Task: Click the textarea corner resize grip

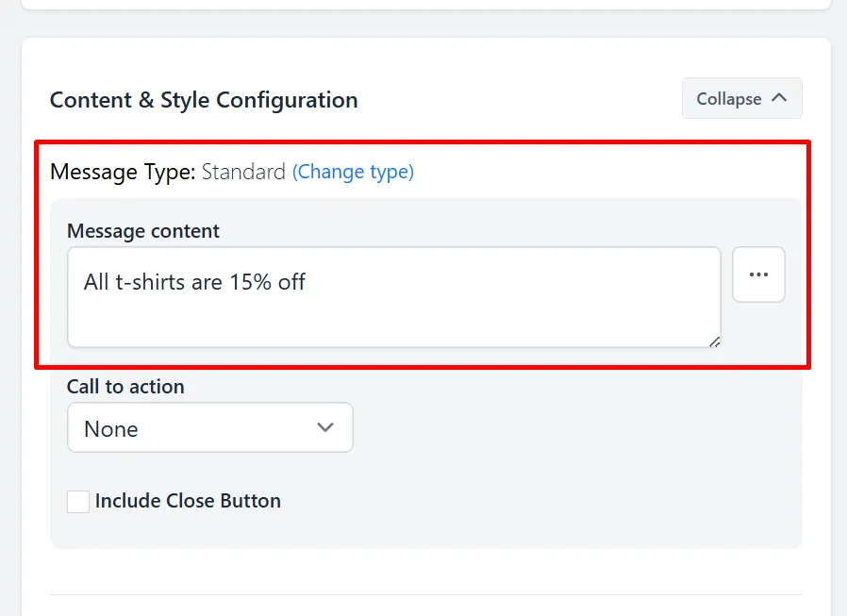Action: 714,341
